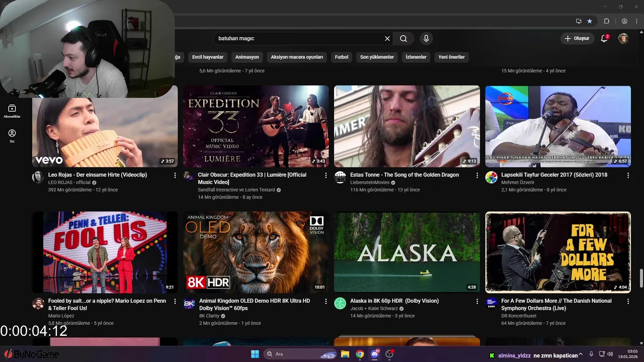Click the Windows taskbar Ara search box

[x=301, y=354]
